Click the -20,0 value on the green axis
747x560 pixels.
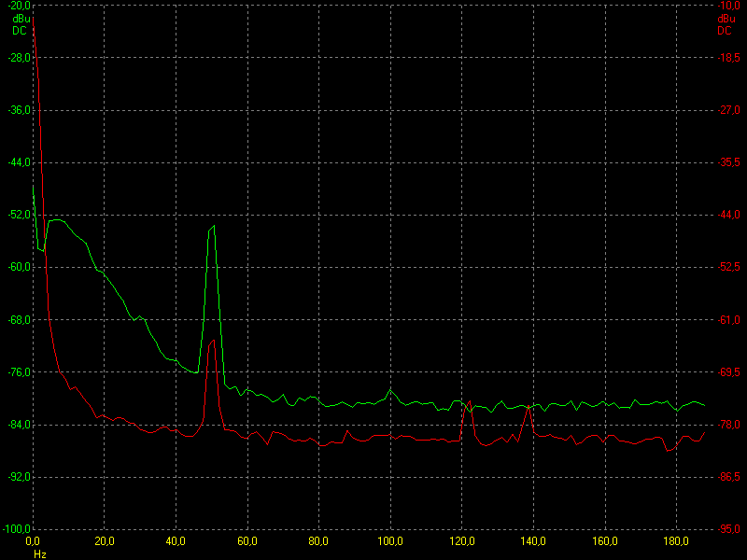[x=20, y=6]
